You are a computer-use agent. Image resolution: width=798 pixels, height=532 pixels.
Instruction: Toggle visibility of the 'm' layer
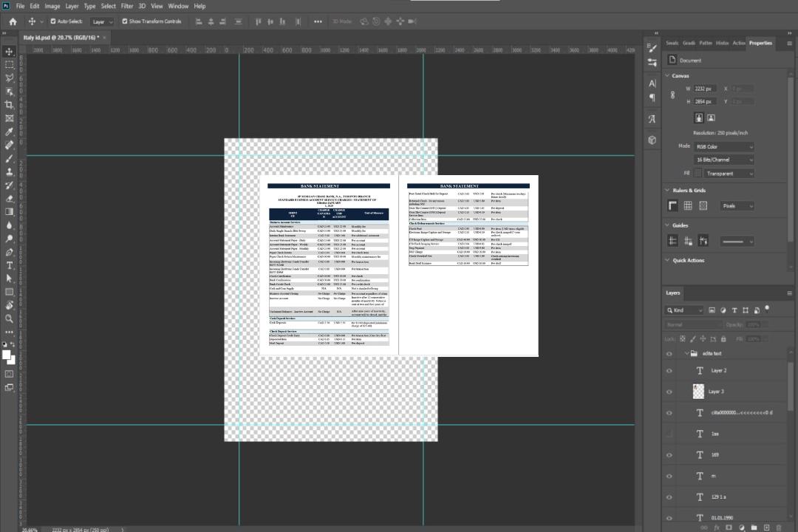[x=669, y=477]
